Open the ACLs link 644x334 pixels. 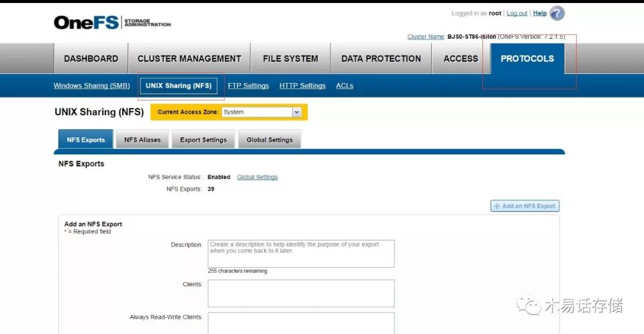[345, 85]
